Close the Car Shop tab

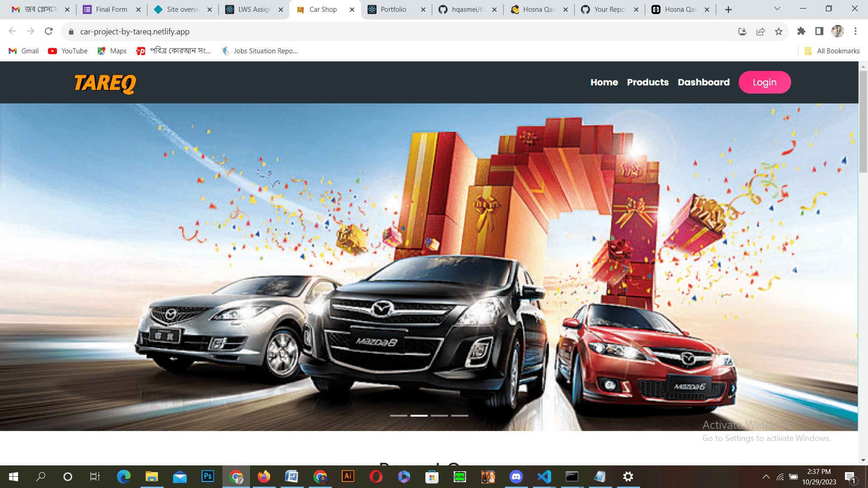(x=352, y=9)
